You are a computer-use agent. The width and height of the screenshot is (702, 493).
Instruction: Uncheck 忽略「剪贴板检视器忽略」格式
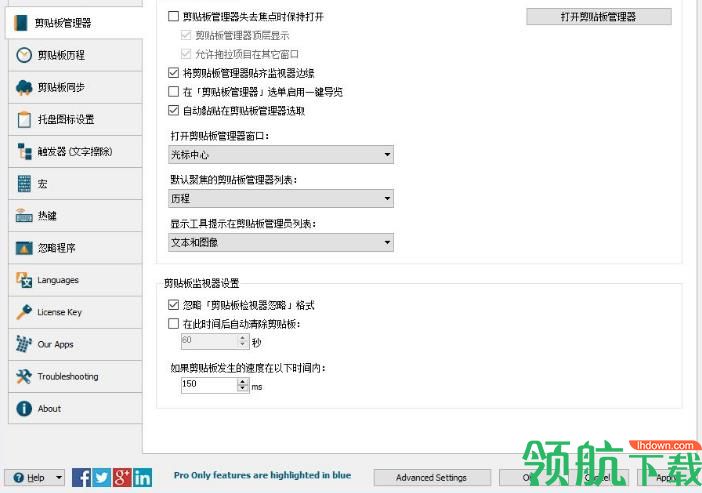[x=173, y=305]
